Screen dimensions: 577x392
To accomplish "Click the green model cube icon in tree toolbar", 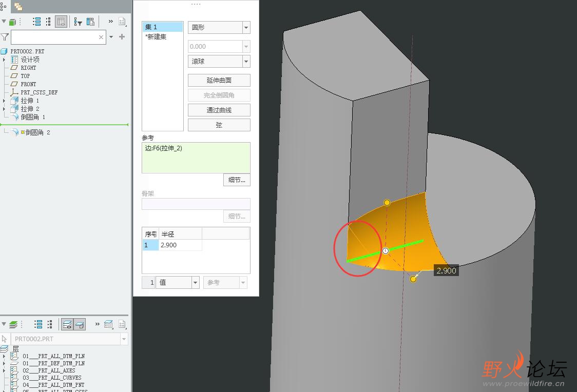I will click(x=12, y=22).
